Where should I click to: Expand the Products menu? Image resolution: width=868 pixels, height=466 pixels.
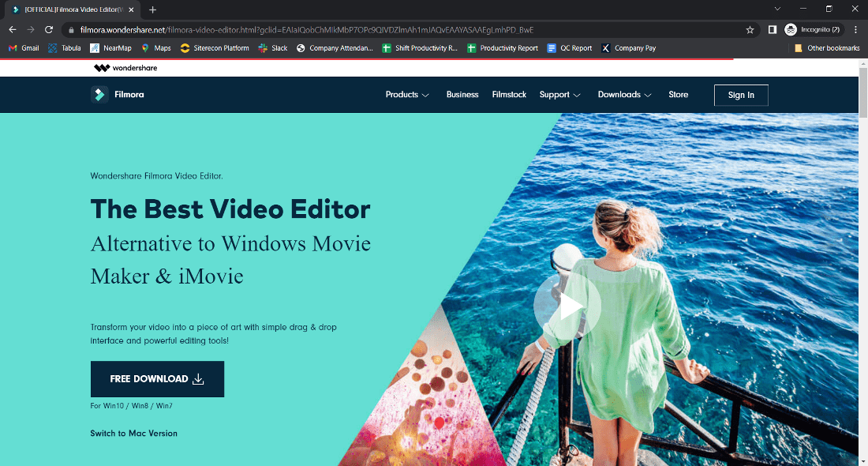[407, 95]
